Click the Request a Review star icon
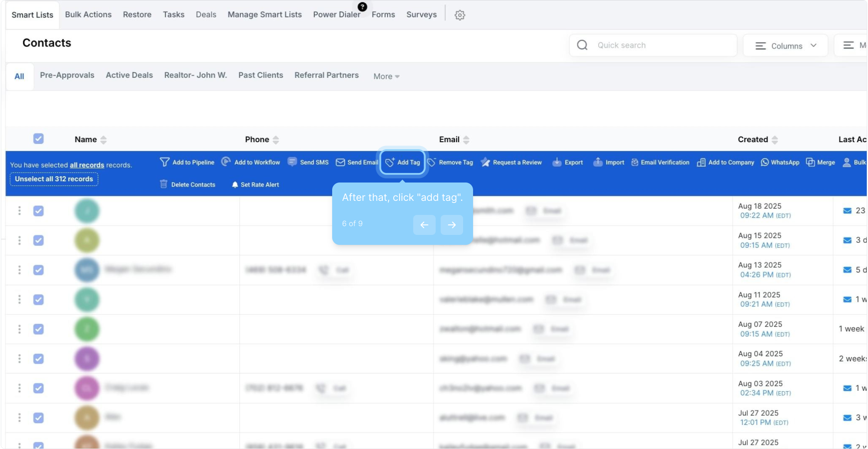Screen dimensions: 868x449 click(x=485, y=162)
